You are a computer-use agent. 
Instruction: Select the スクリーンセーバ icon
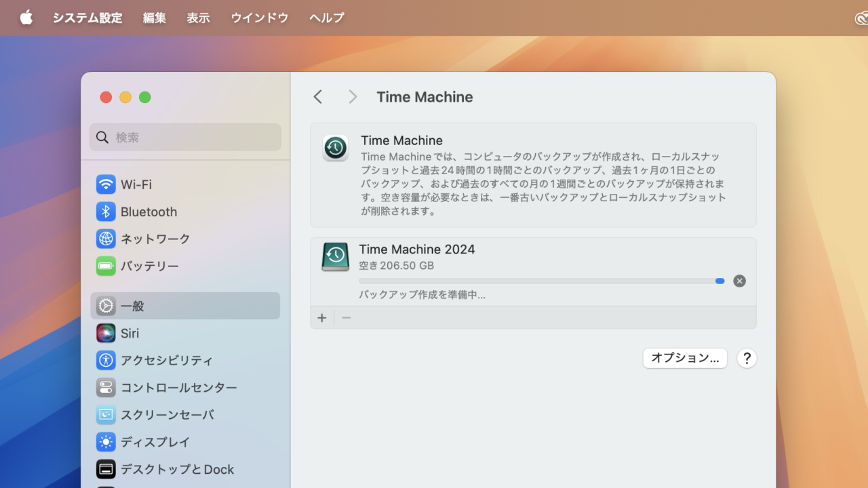coord(106,415)
